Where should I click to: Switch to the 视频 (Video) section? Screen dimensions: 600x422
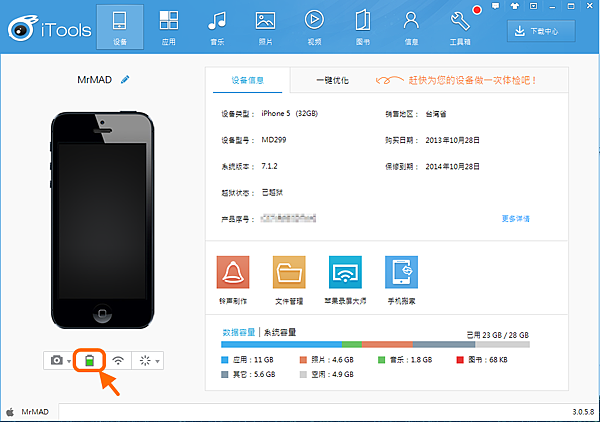pyautogui.click(x=314, y=27)
